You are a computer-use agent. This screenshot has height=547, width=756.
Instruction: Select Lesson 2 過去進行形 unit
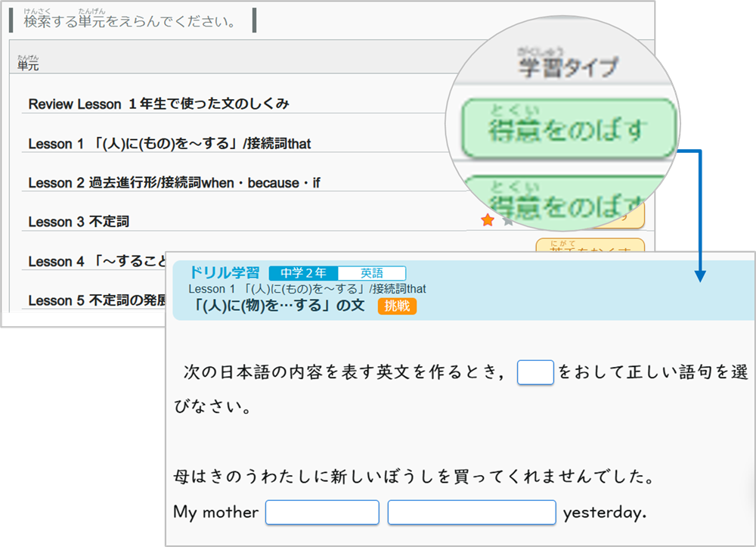tap(174, 183)
